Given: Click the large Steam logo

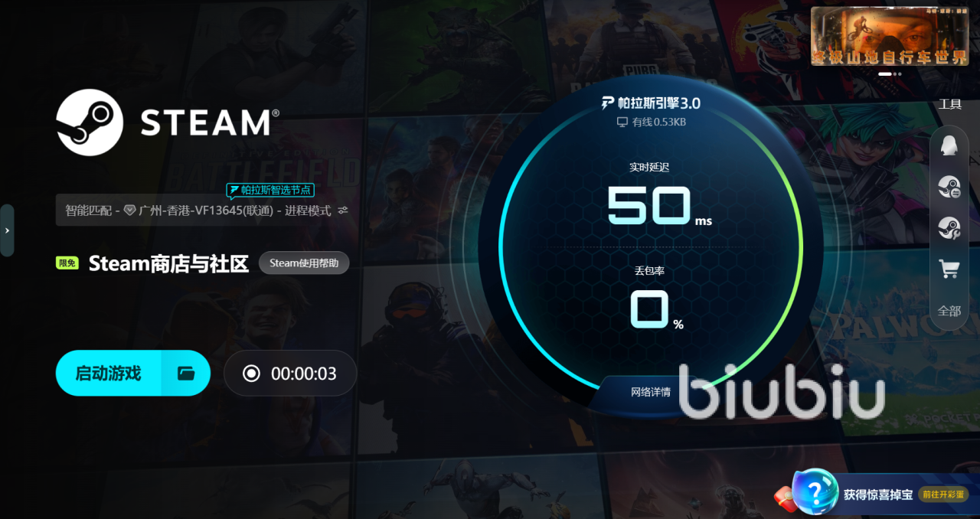Looking at the screenshot, I should [90, 122].
